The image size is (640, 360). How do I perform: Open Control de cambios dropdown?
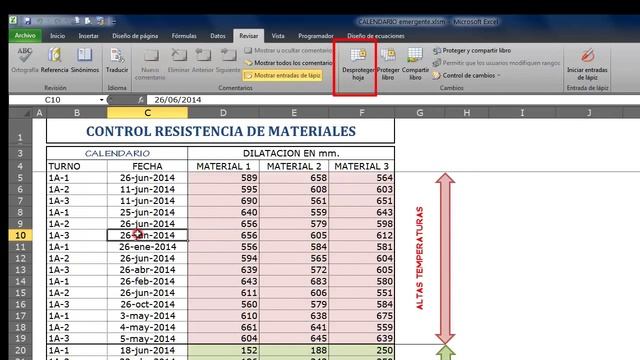click(x=467, y=76)
